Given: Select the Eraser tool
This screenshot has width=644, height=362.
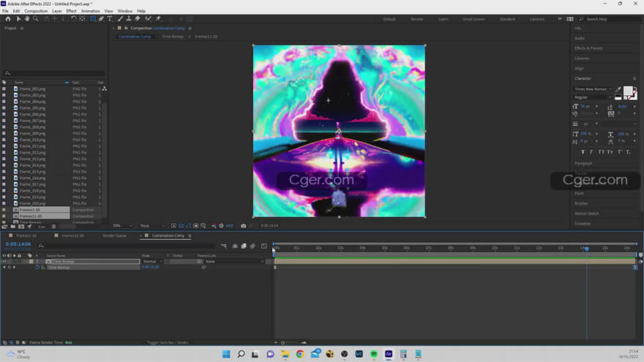Looking at the screenshot, I should click(x=137, y=19).
